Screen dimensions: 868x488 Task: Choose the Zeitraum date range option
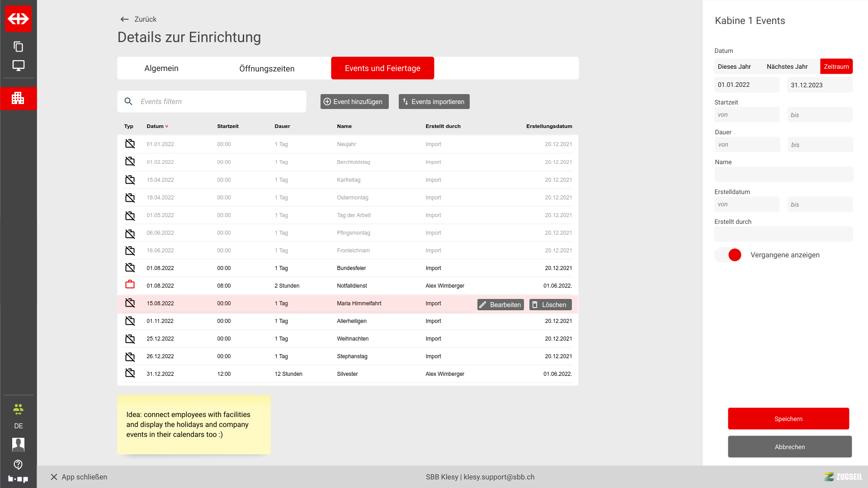(x=836, y=66)
